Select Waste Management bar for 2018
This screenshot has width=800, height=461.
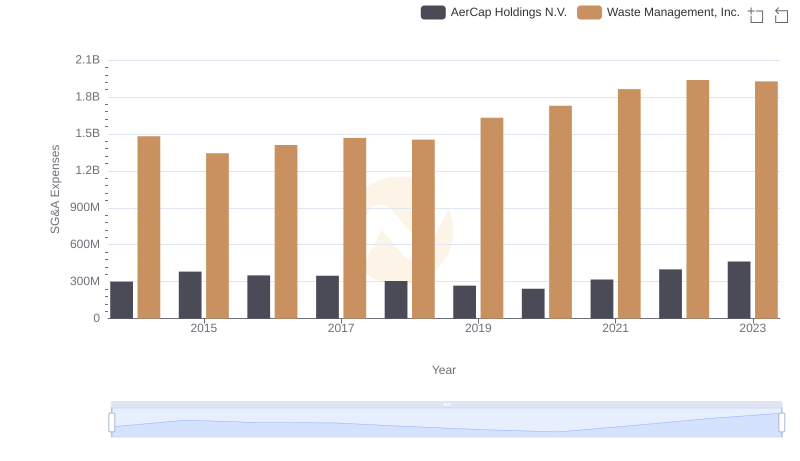(x=423, y=229)
